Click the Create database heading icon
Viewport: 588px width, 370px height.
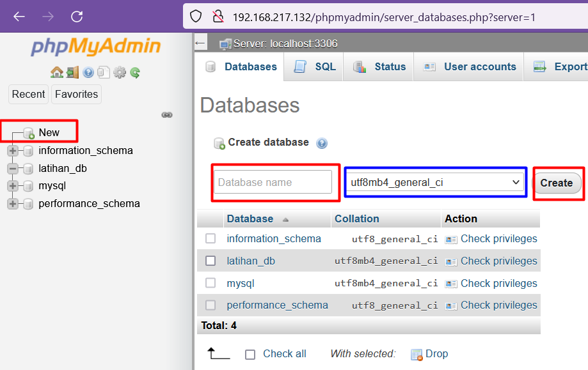pyautogui.click(x=219, y=143)
